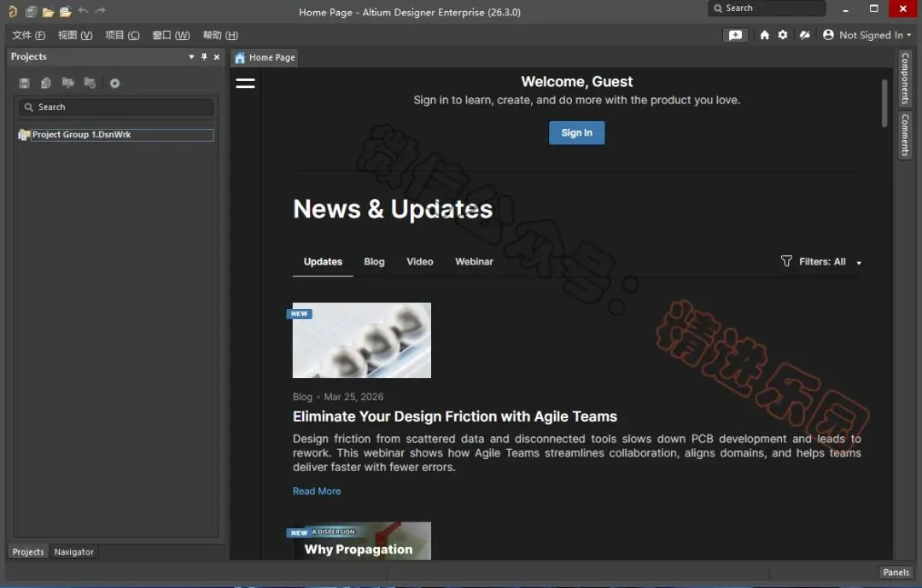This screenshot has width=922, height=588.
Task: Click the blue Sign In button
Action: click(576, 133)
